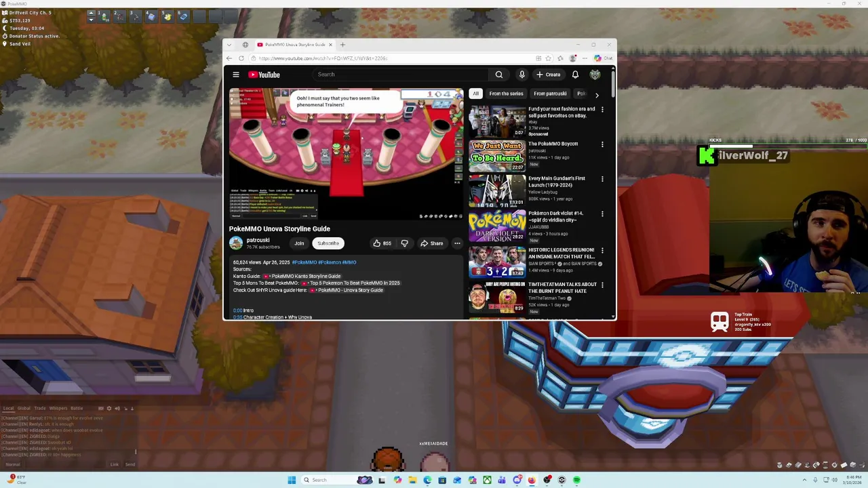Dislike the video with thumbs-down
868x488 pixels.
tap(404, 243)
